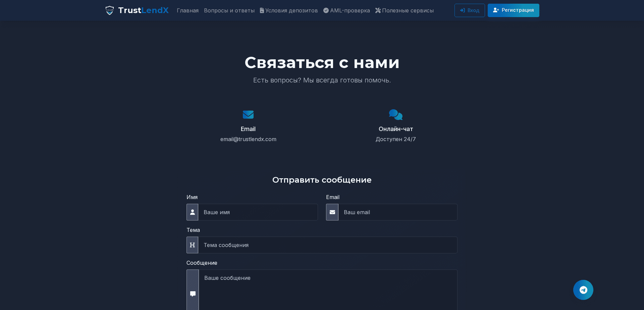Click the tools icon next to Полезные сервисы
Image resolution: width=644 pixels, height=310 pixels.
[378, 10]
